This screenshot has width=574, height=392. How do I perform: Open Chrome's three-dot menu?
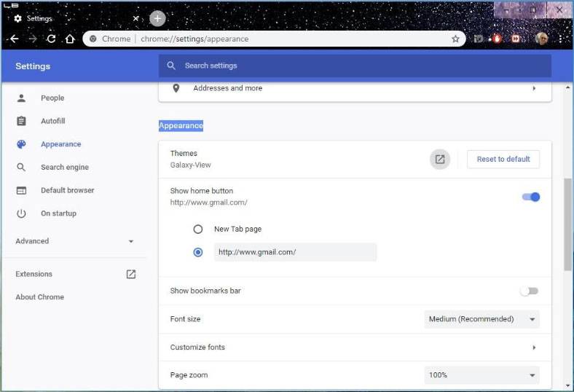560,39
